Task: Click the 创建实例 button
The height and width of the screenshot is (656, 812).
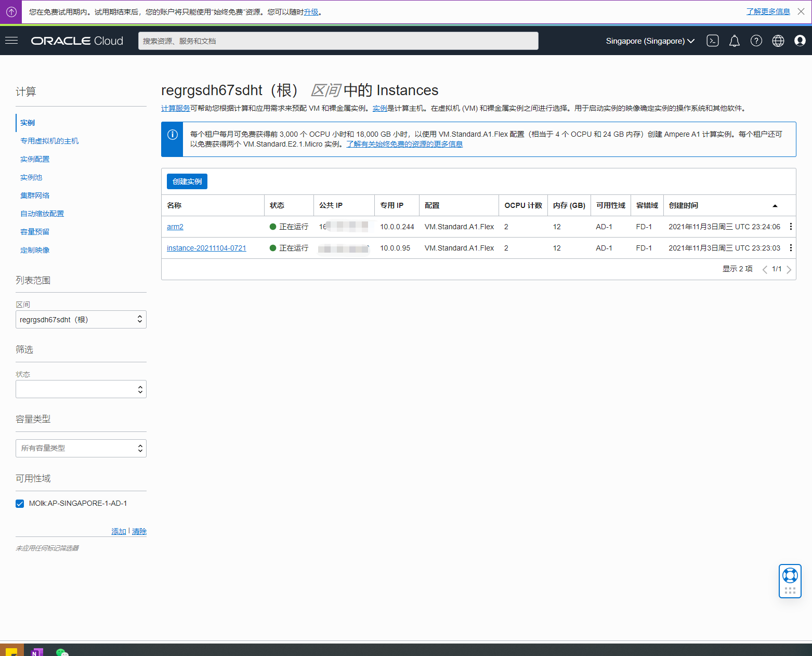Action: 187,181
